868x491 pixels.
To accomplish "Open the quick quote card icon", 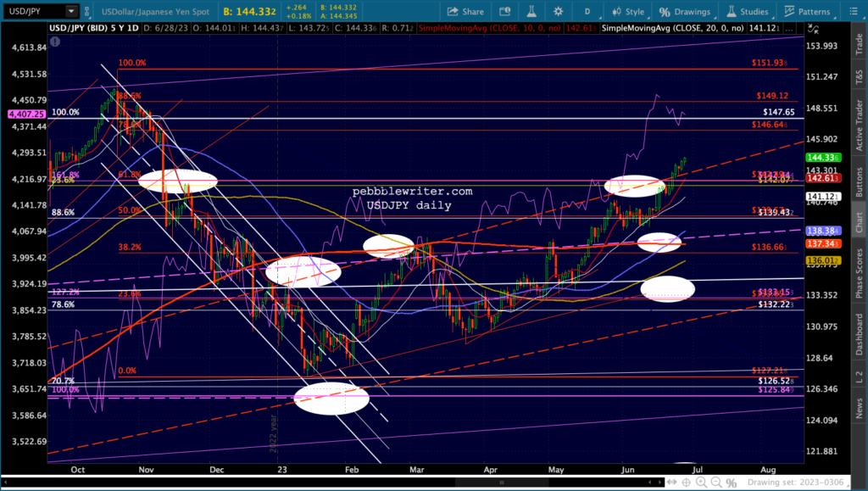I will coord(505,12).
